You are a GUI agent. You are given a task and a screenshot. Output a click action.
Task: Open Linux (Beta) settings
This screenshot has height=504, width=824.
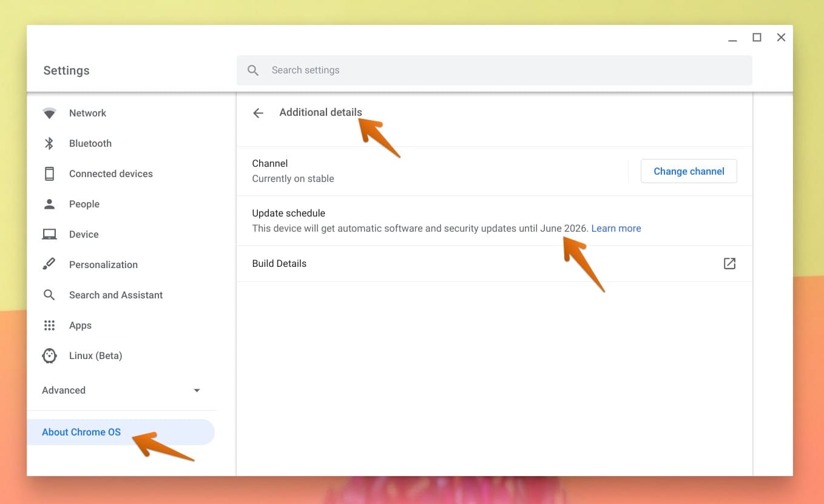click(96, 355)
